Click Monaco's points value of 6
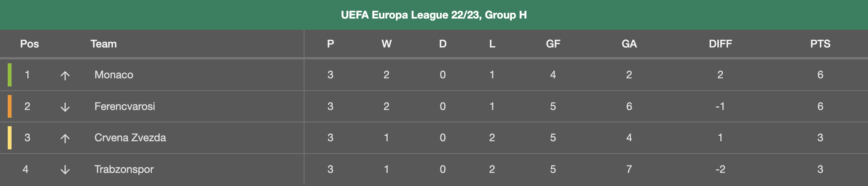Image resolution: width=868 pixels, height=186 pixels. coord(820,75)
